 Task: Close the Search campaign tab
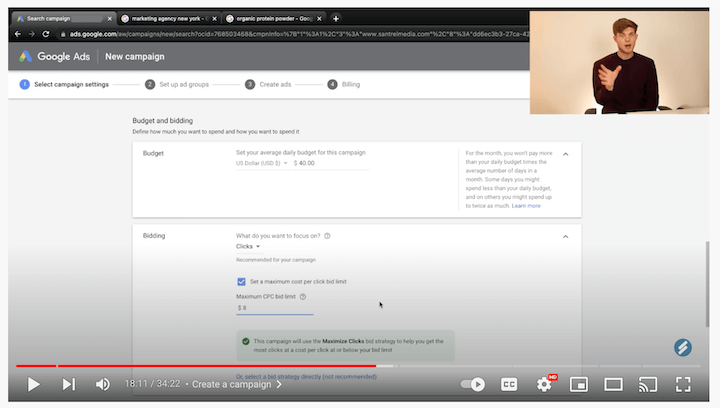coord(109,19)
